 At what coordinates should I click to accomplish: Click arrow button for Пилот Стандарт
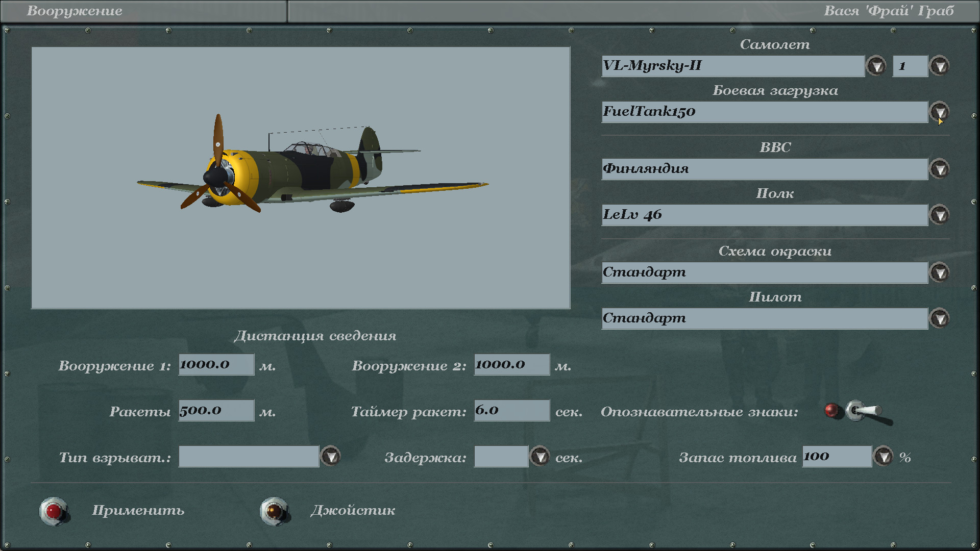click(x=940, y=318)
